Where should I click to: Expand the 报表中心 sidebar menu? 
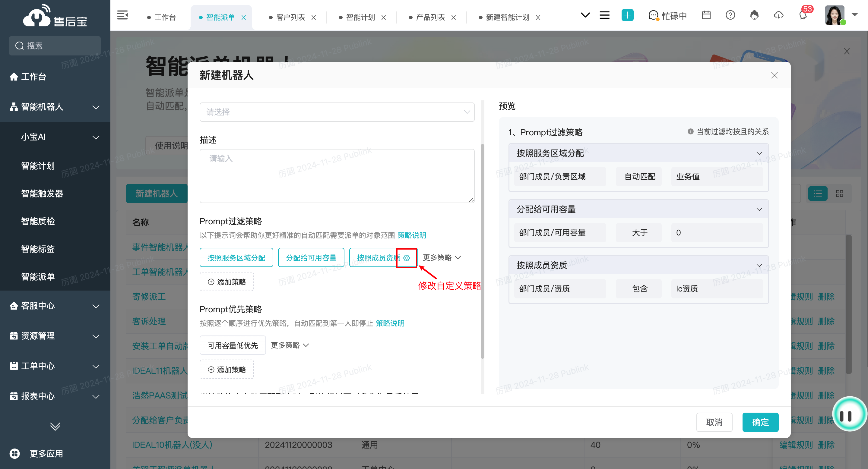[96, 397]
